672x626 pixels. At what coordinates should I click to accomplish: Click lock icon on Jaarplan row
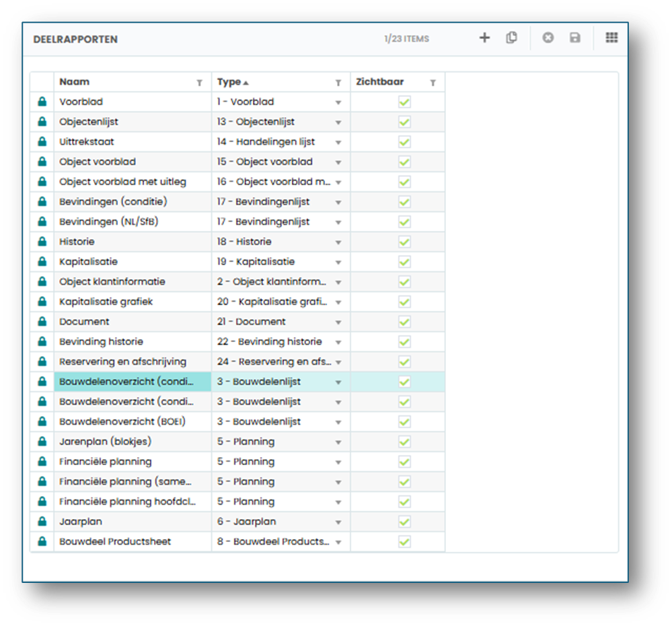(x=42, y=522)
